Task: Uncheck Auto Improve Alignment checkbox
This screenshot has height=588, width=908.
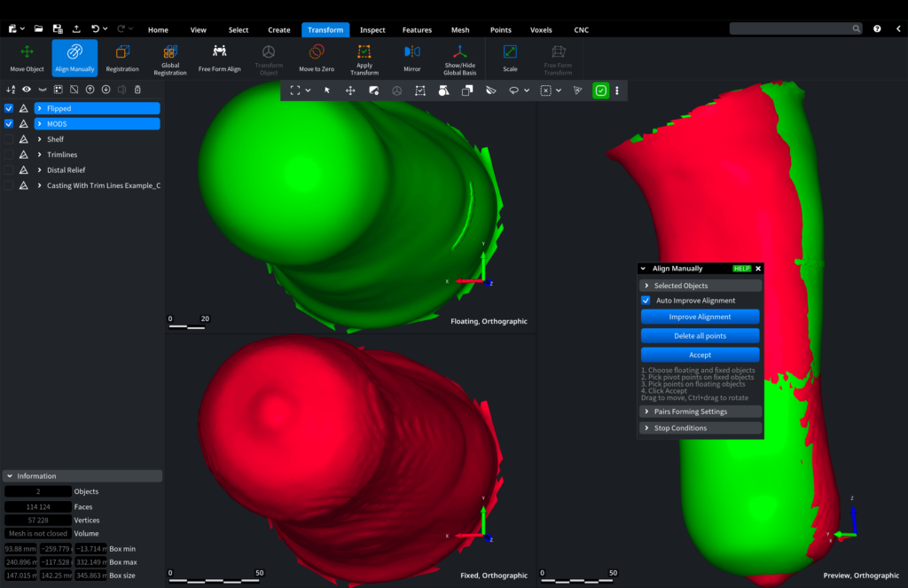Action: pyautogui.click(x=646, y=301)
